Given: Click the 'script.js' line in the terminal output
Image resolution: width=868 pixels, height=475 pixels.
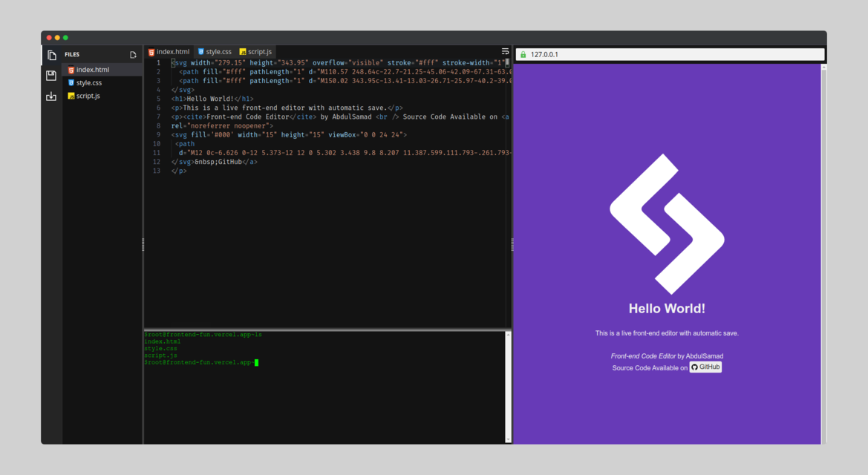Looking at the screenshot, I should coord(160,356).
